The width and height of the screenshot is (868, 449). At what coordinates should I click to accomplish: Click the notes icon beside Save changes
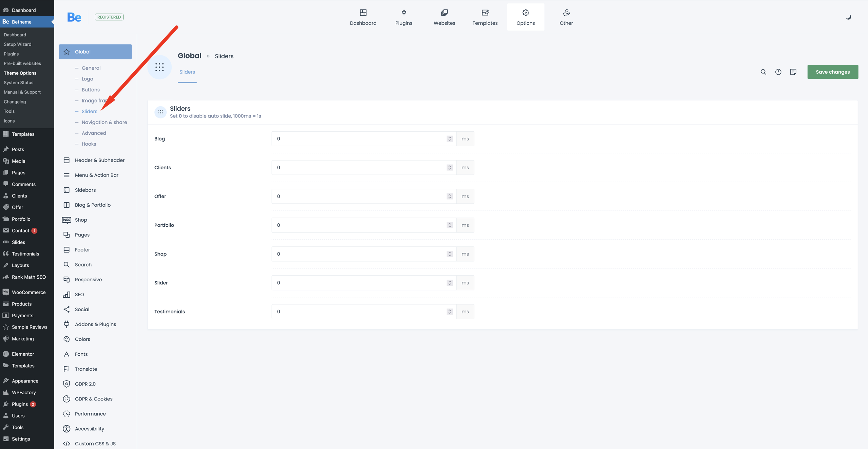pyautogui.click(x=793, y=72)
